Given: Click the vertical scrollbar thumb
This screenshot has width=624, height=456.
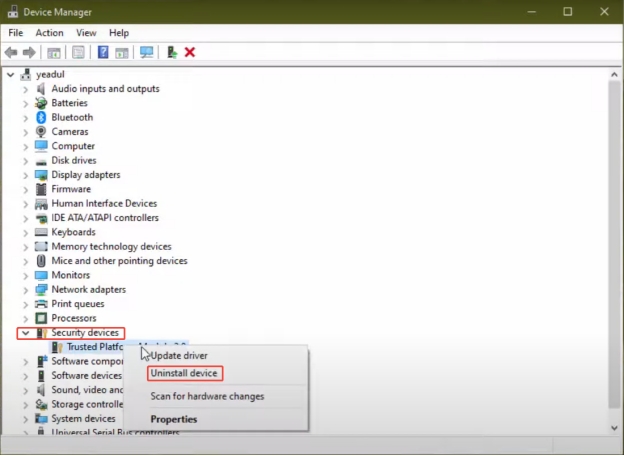Looking at the screenshot, I should point(615,244).
